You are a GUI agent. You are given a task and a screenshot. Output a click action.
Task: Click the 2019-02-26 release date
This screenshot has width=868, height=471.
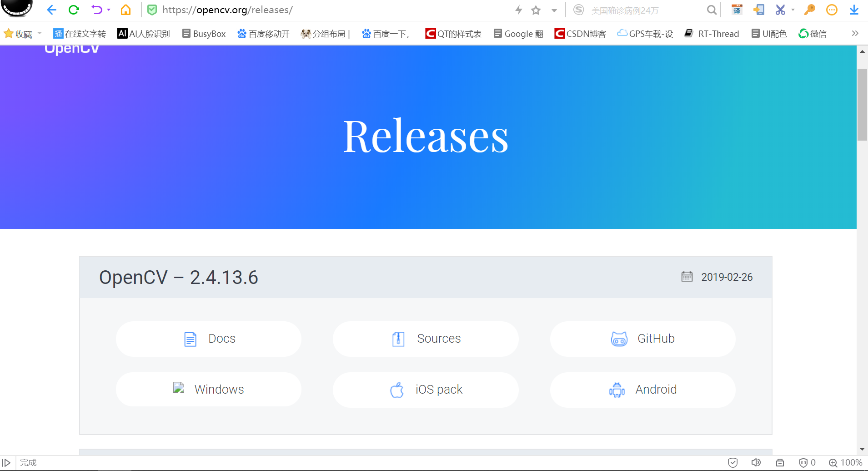click(727, 277)
